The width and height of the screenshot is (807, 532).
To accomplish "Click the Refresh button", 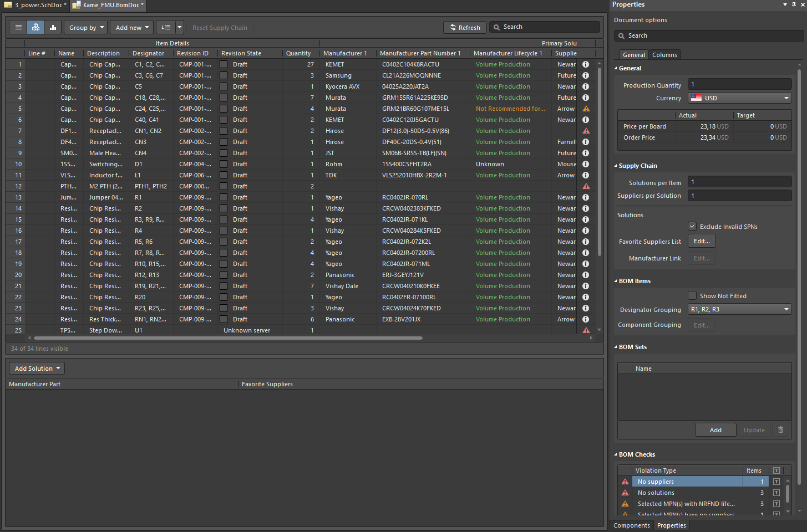I will click(x=465, y=27).
